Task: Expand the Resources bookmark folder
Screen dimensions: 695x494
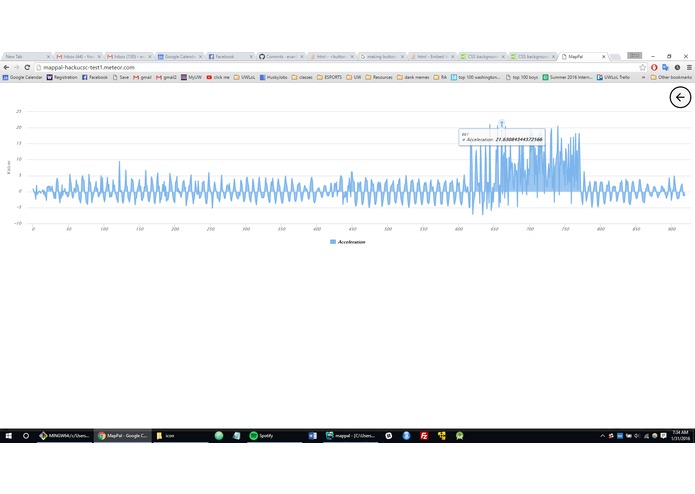Action: [379, 77]
